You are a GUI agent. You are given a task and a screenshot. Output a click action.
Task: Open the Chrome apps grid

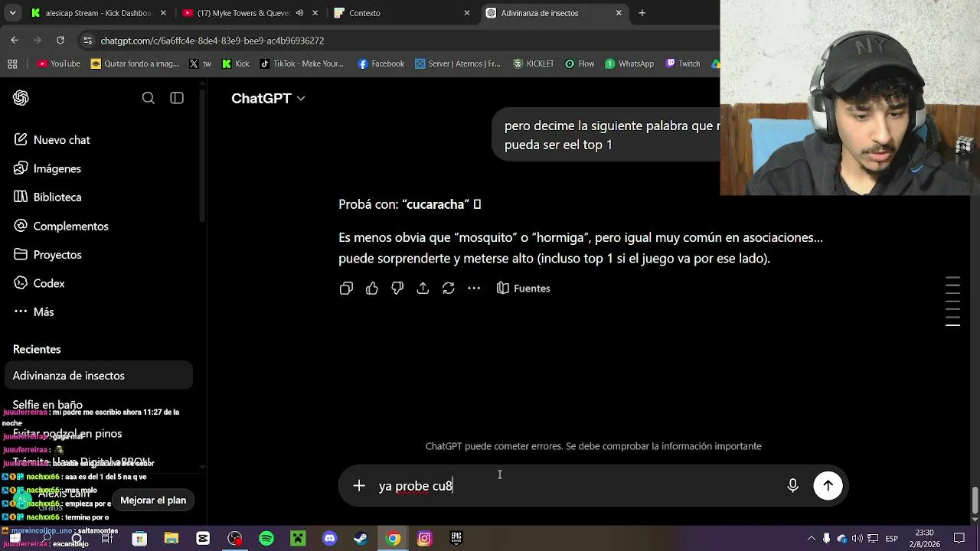(12, 64)
